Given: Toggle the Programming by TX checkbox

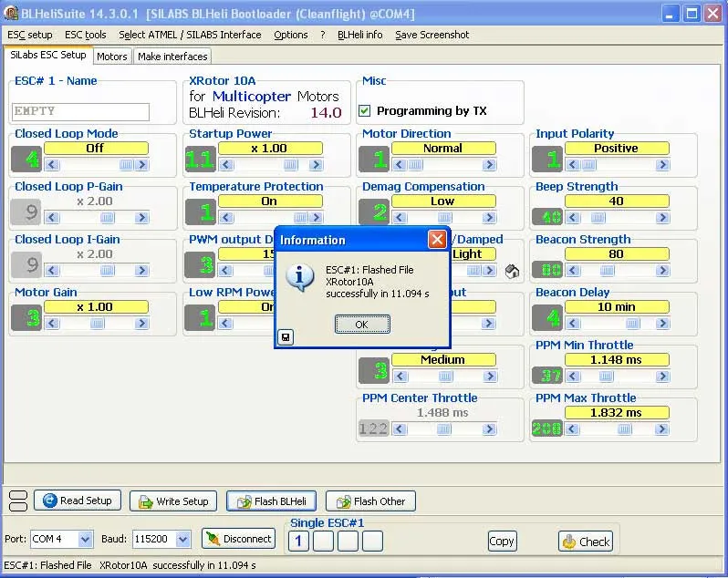Looking at the screenshot, I should [x=365, y=111].
